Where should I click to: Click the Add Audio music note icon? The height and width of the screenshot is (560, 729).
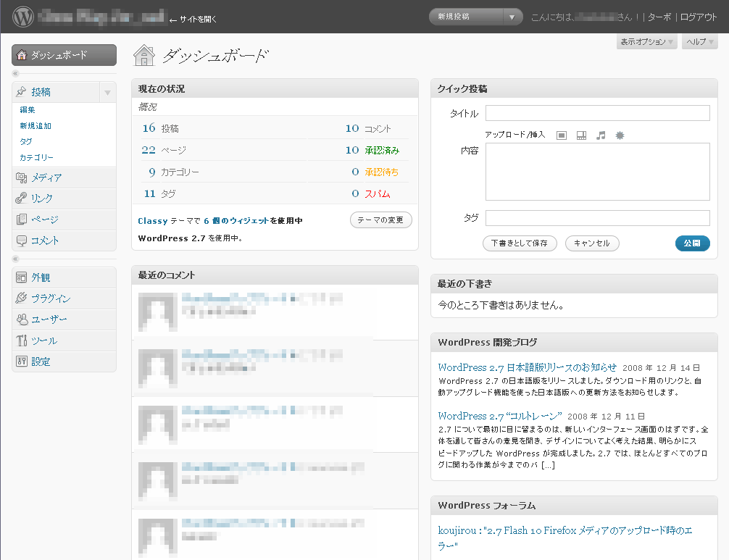click(601, 135)
